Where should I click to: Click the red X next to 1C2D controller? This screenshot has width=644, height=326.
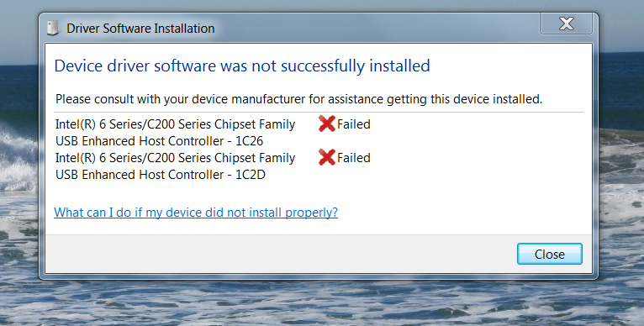[x=327, y=157]
